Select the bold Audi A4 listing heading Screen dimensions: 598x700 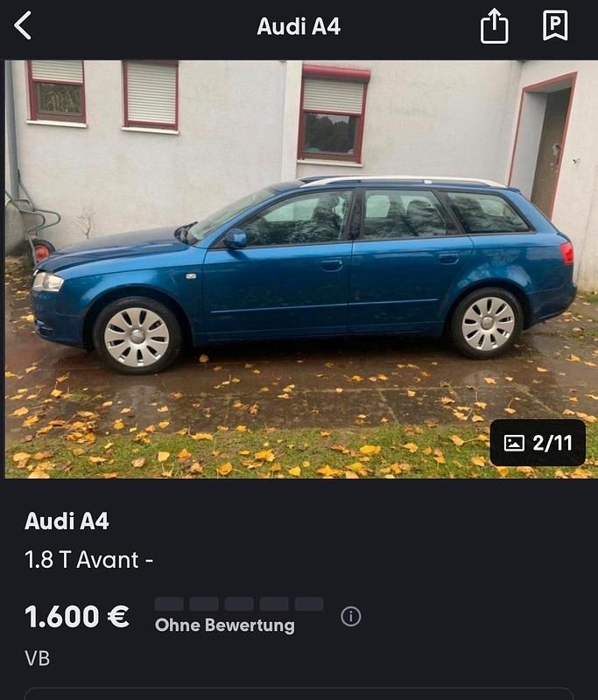pos(67,521)
